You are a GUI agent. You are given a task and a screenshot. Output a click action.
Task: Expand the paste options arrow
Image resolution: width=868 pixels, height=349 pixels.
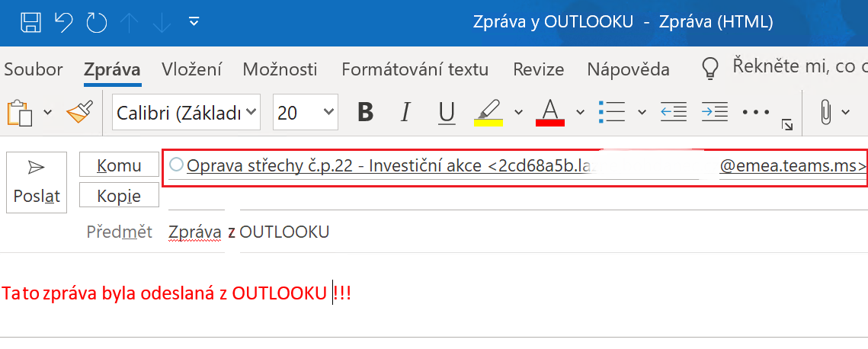[x=47, y=112]
